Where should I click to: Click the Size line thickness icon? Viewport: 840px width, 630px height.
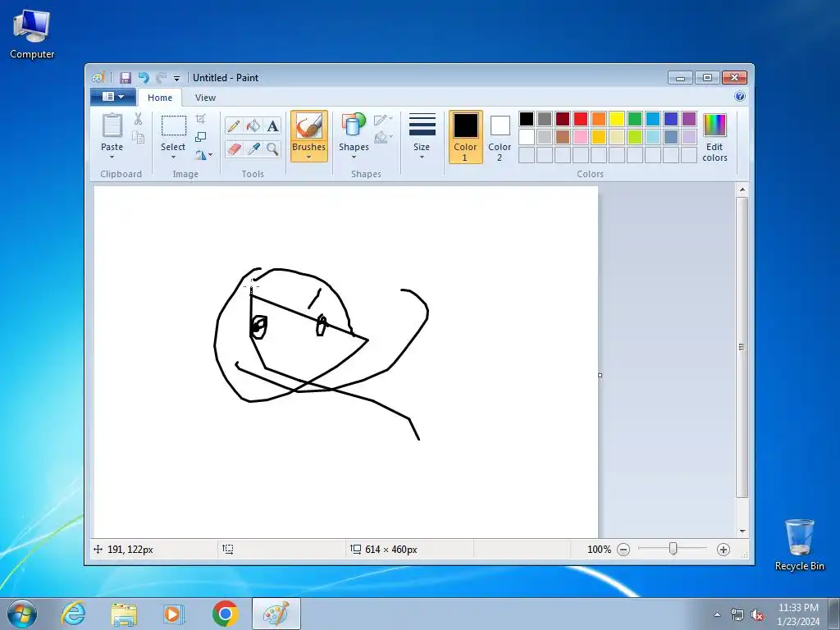tap(422, 125)
